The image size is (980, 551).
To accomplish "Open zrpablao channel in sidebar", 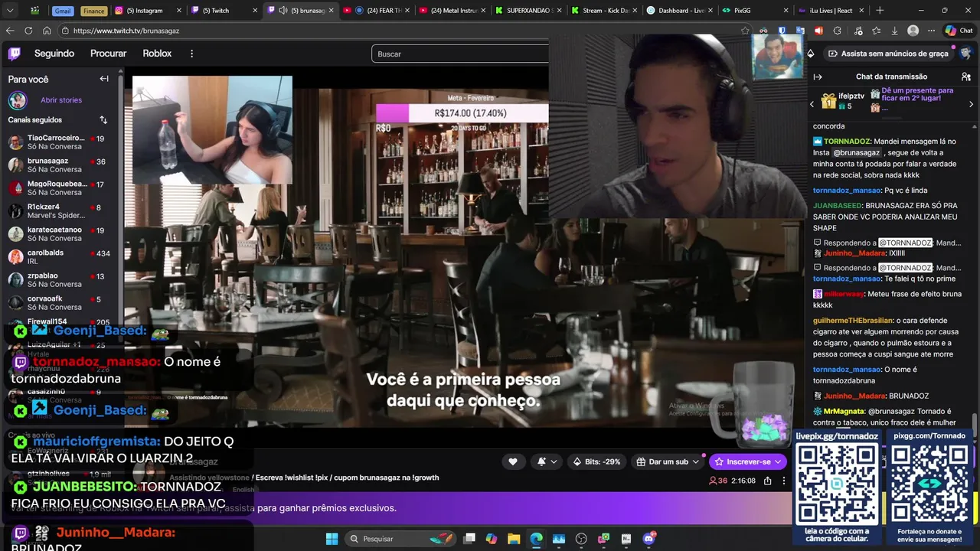I will pyautogui.click(x=60, y=280).
